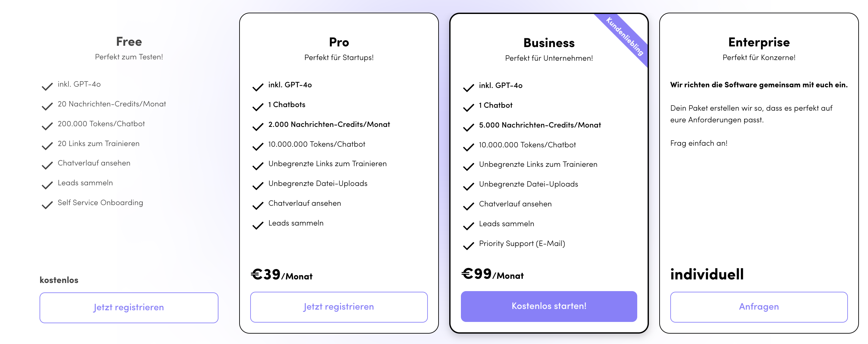Click the Free plan 'Jetzt registrieren' button
The image size is (868, 344).
[129, 307]
